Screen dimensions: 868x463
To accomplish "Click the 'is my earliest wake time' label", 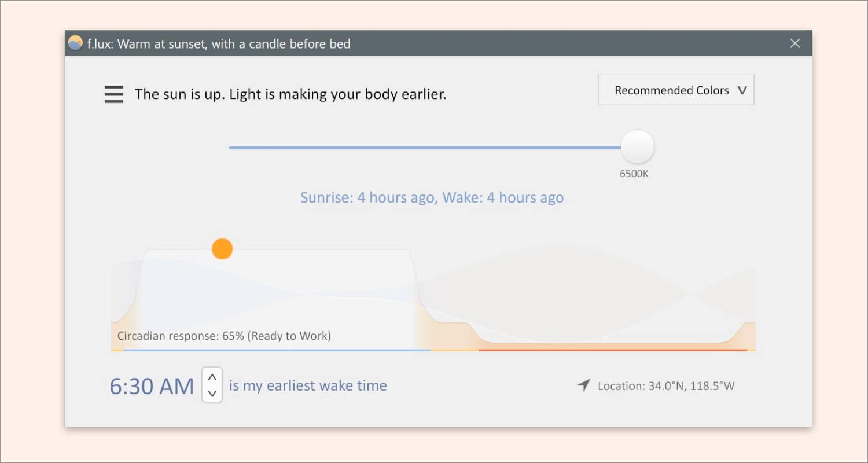I will (x=308, y=386).
